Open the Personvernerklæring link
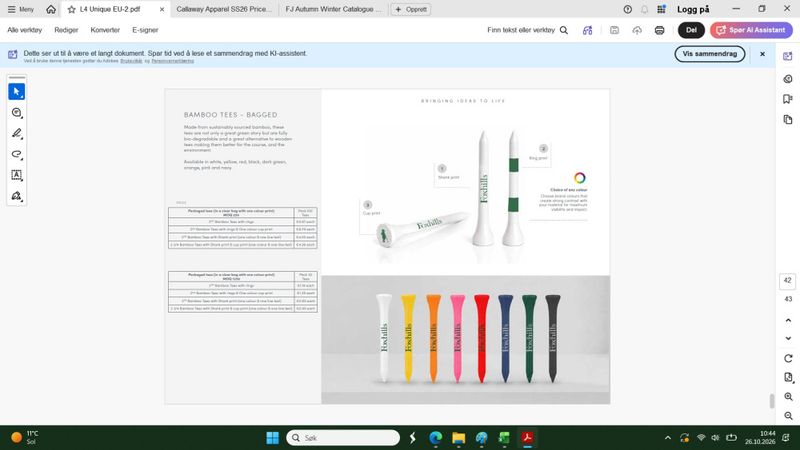 [x=172, y=61]
